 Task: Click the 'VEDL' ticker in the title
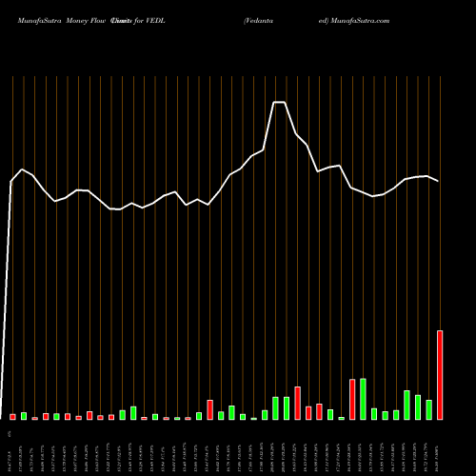click(155, 21)
